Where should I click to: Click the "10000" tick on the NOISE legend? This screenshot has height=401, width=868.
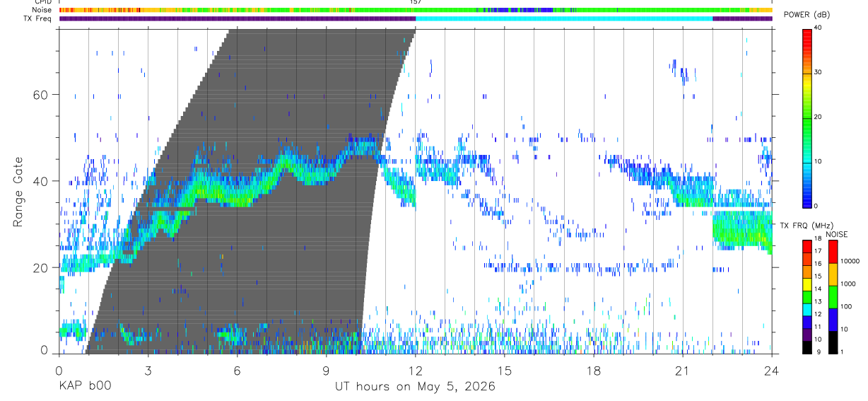click(x=849, y=261)
